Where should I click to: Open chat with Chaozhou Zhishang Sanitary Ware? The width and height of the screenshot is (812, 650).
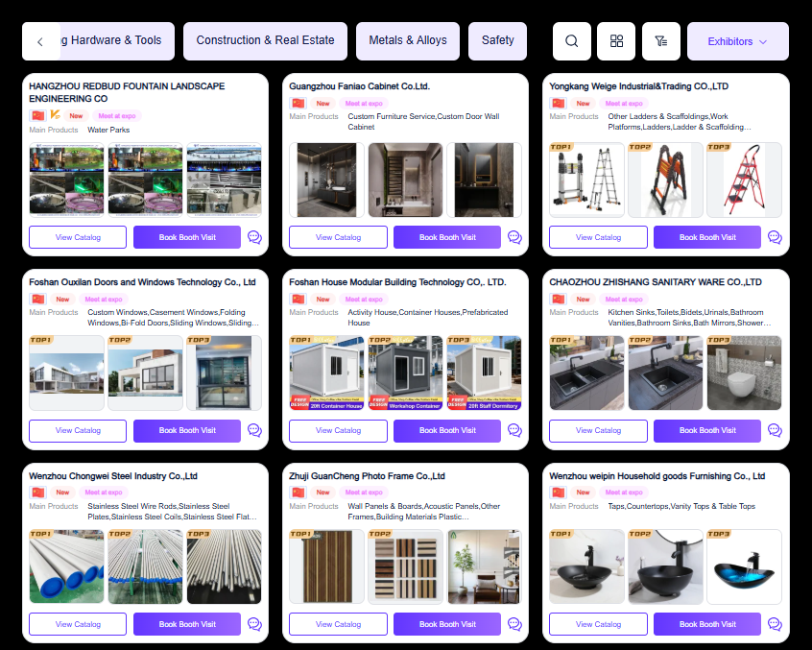(x=775, y=430)
